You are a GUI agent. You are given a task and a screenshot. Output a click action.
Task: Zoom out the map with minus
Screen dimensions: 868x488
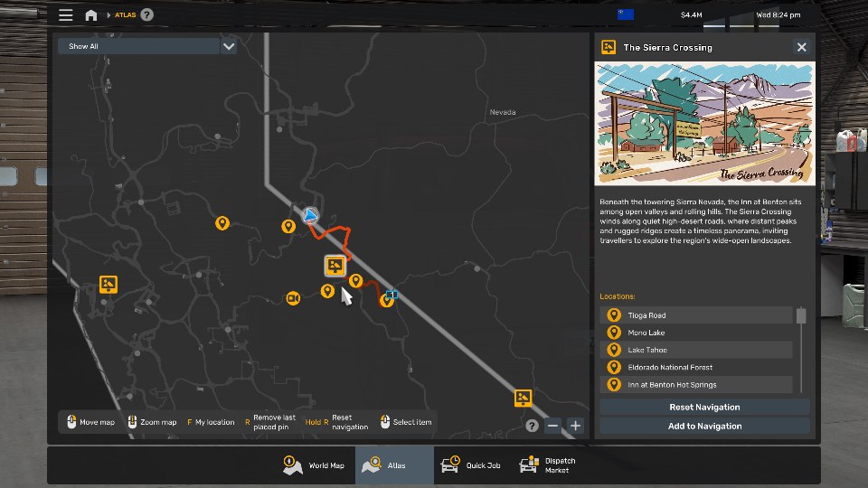552,426
